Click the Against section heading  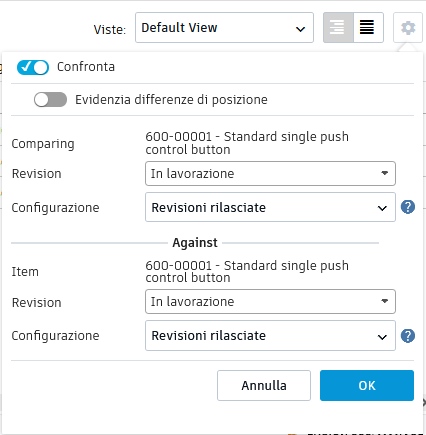coord(195,243)
